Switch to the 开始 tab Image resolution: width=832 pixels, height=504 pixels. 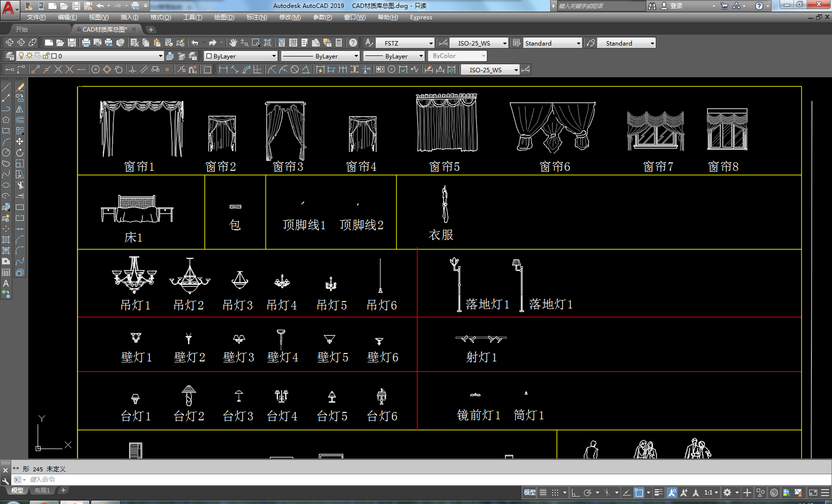click(x=22, y=30)
